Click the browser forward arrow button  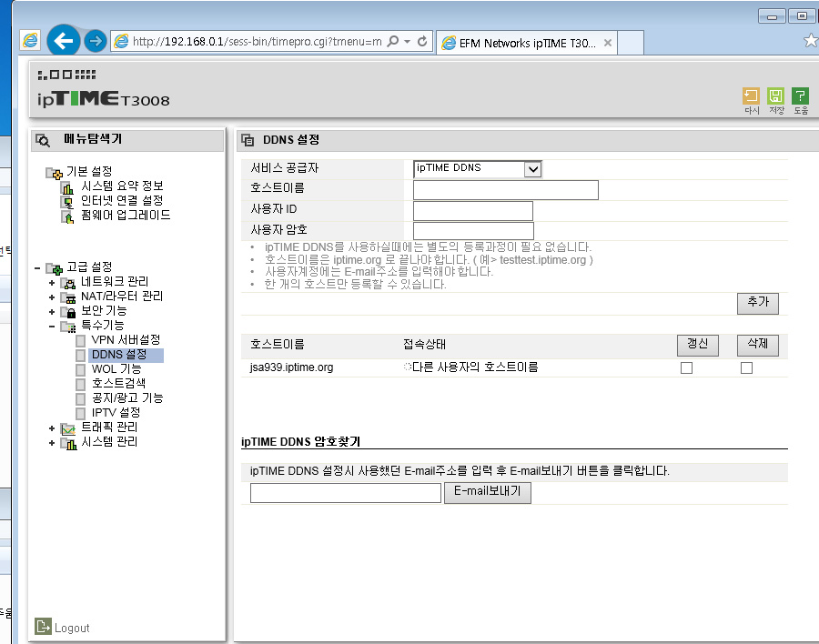(95, 41)
